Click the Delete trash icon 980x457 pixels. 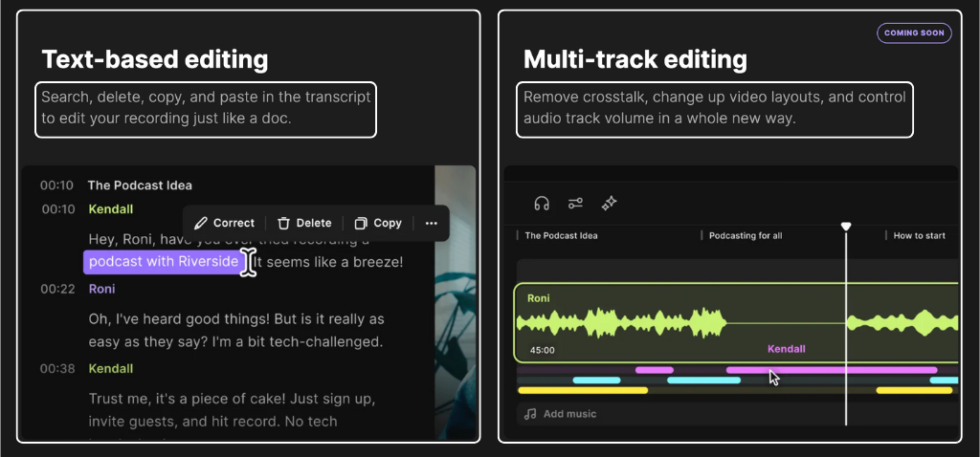pos(284,223)
